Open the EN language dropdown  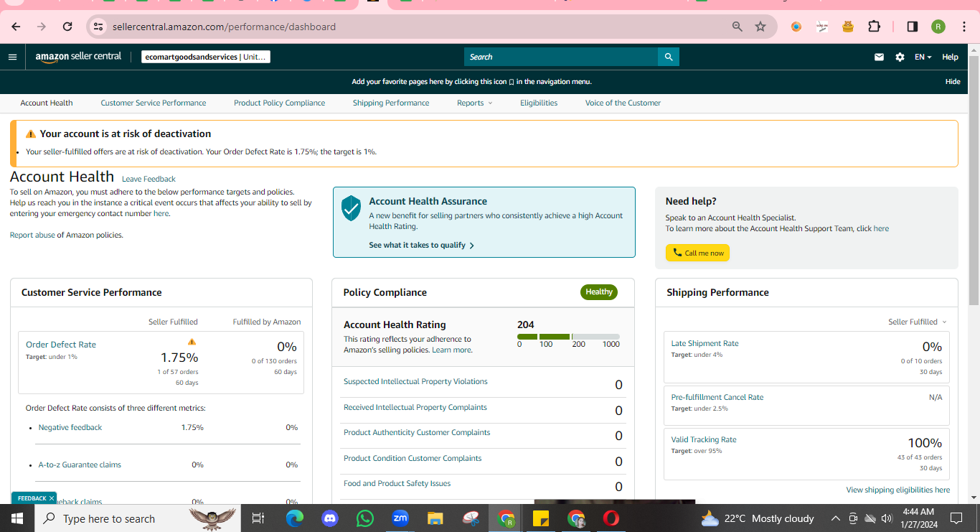[923, 57]
